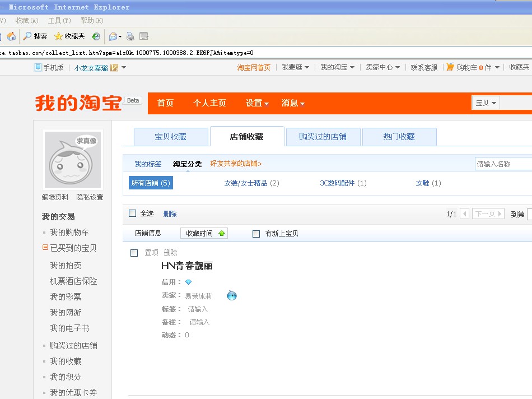Open the 设置 dropdown in the orange navbar
This screenshot has width=532, height=399.
pos(256,103)
